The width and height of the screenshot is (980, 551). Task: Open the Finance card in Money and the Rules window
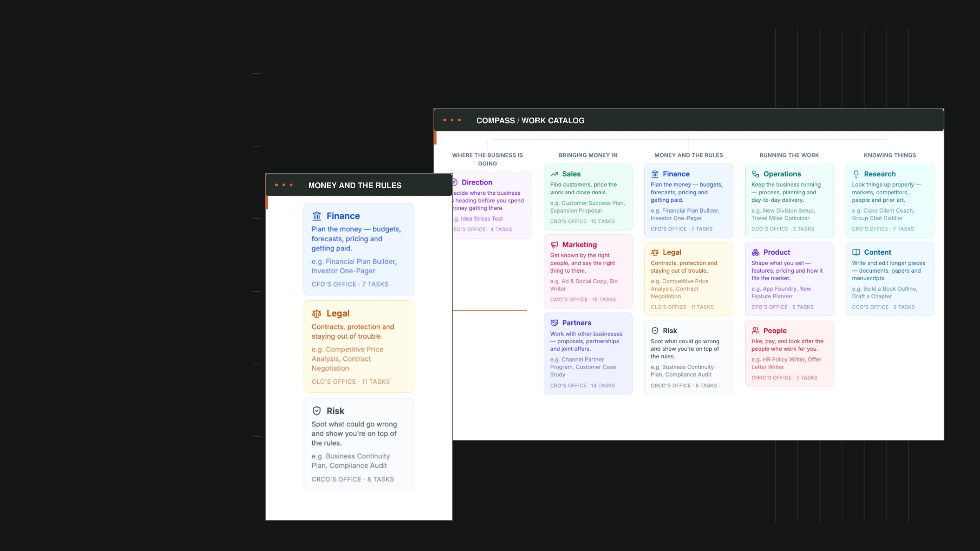tap(359, 249)
